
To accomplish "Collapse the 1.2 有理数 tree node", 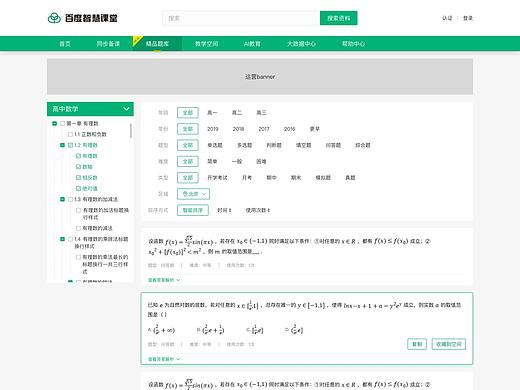I will 62,145.
